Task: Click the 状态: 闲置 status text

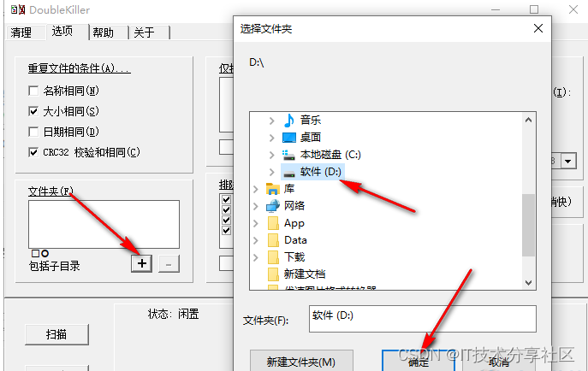Action: click(173, 314)
